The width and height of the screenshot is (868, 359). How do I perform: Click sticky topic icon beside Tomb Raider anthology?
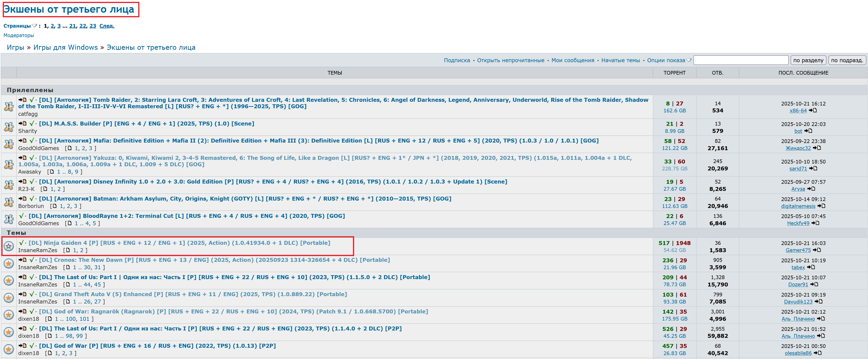pos(9,107)
